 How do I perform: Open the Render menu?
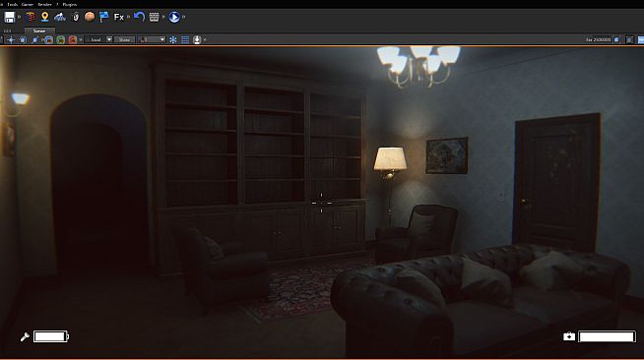click(44, 4)
